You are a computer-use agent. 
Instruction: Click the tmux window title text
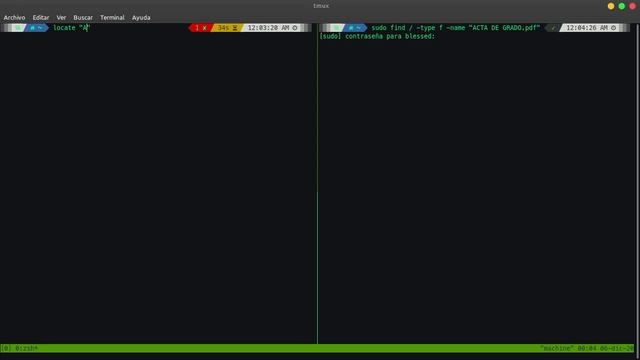(x=321, y=6)
